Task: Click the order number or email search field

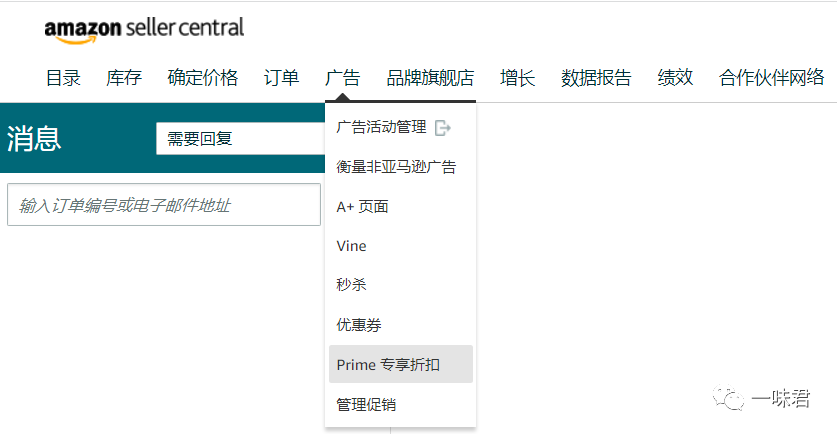Action: (x=164, y=204)
